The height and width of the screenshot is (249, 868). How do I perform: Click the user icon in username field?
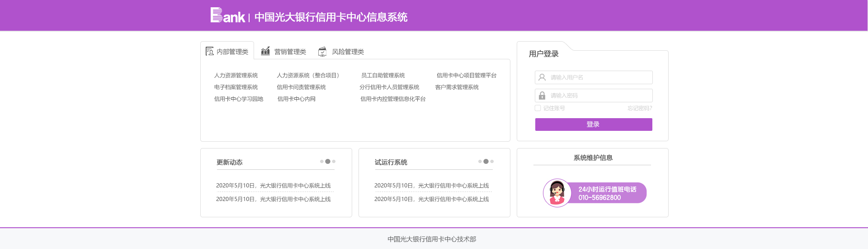[x=542, y=77]
